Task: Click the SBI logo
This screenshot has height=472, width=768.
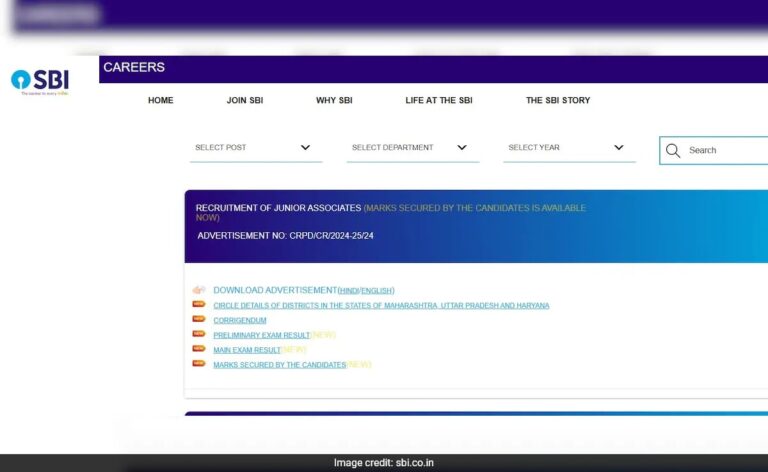Action: [40, 82]
